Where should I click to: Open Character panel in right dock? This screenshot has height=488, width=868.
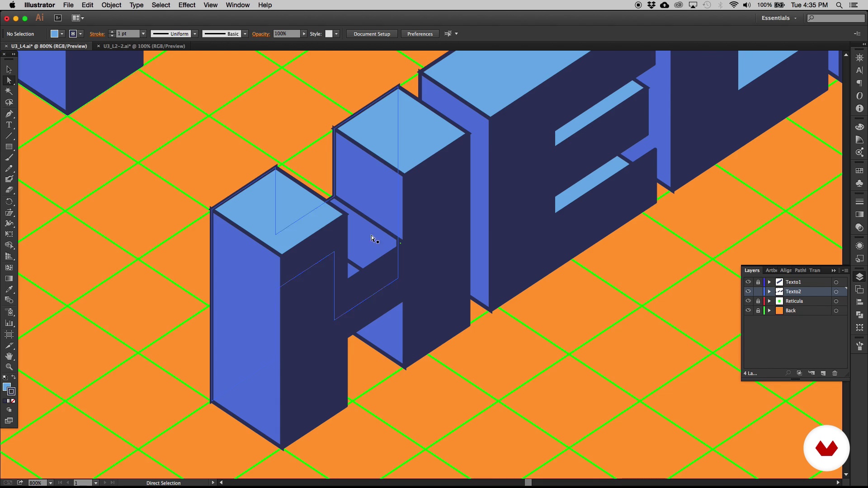859,70
